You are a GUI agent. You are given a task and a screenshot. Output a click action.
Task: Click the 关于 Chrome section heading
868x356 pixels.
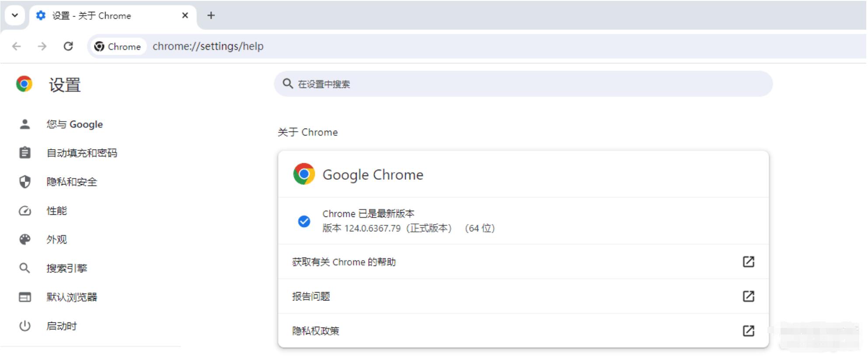(308, 132)
